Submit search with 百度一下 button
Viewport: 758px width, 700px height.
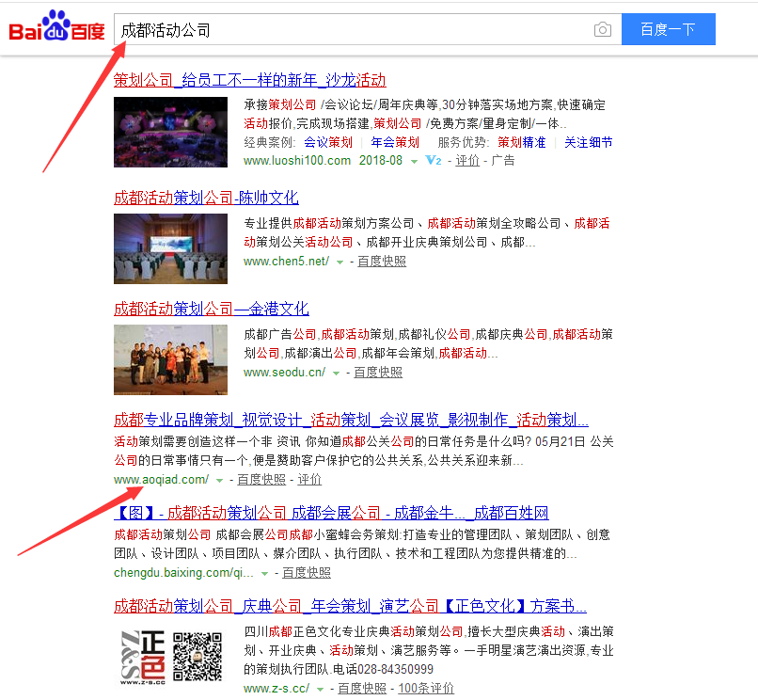pyautogui.click(x=668, y=29)
